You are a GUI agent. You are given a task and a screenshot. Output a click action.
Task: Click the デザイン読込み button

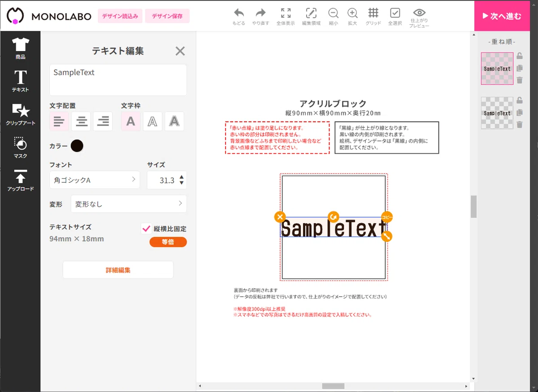tap(120, 16)
